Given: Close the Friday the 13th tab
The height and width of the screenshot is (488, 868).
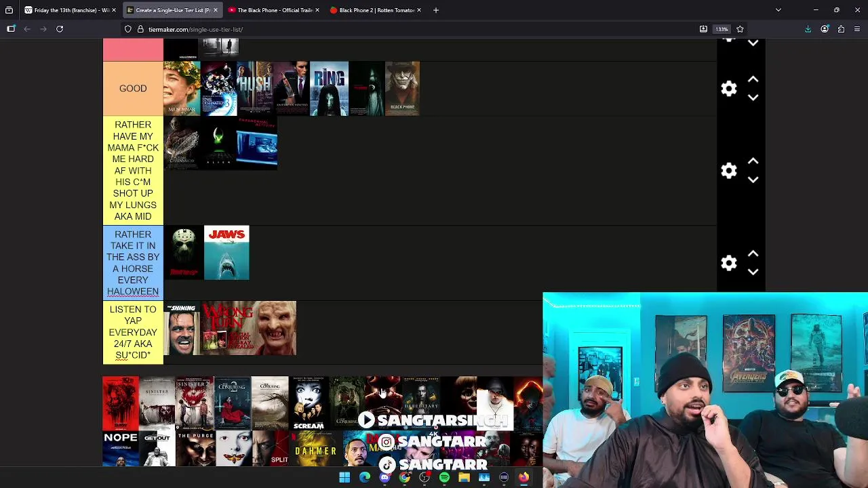Looking at the screenshot, I should [113, 10].
